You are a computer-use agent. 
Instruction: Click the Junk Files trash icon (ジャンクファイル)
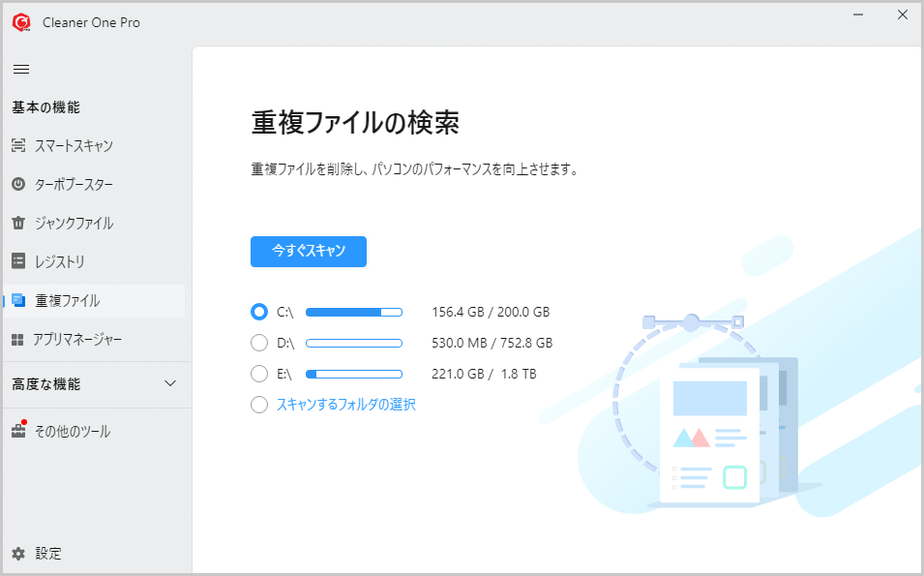18,224
